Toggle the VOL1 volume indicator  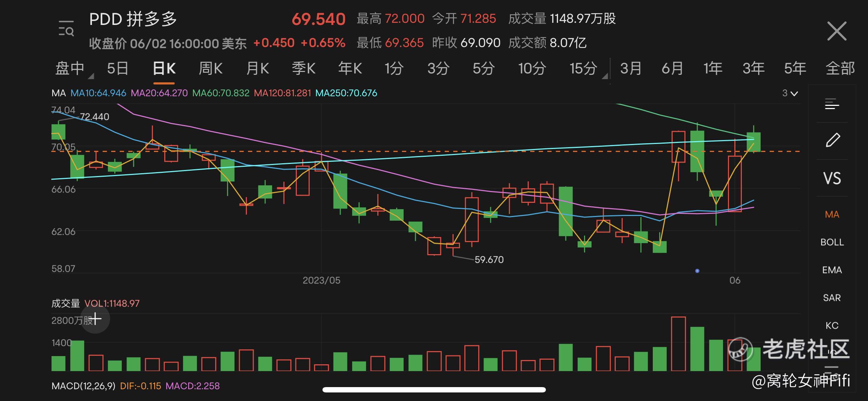pyautogui.click(x=113, y=303)
